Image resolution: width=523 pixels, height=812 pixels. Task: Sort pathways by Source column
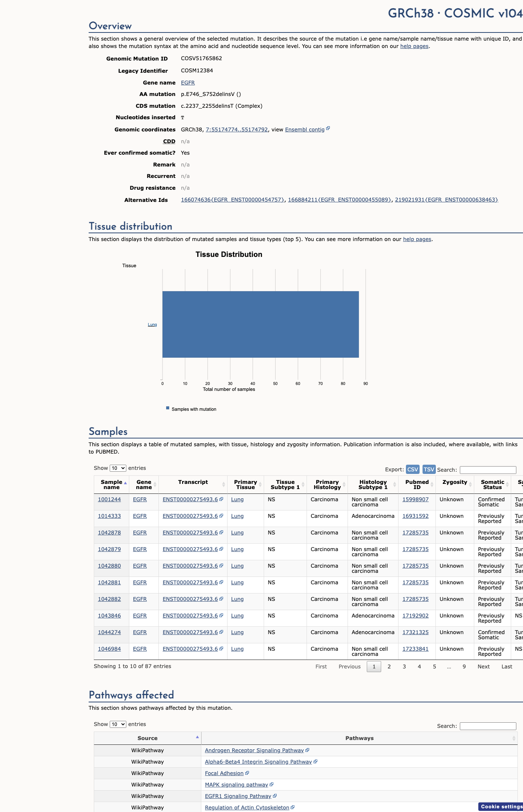coord(147,738)
